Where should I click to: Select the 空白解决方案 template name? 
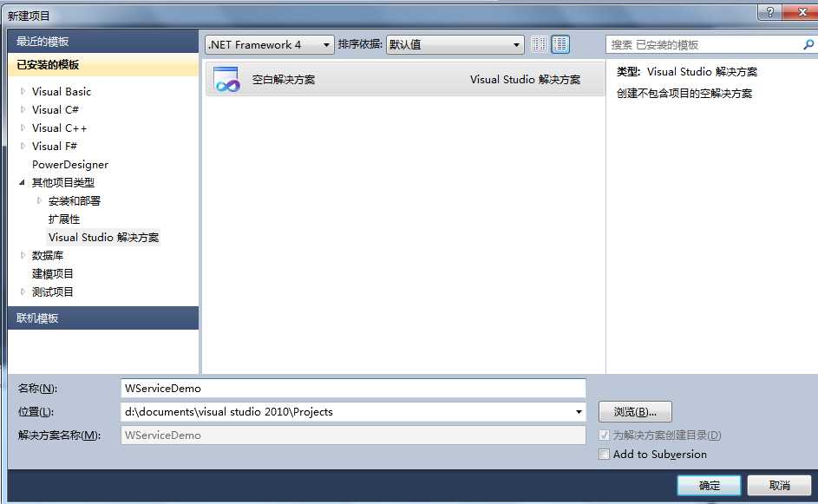click(x=284, y=79)
